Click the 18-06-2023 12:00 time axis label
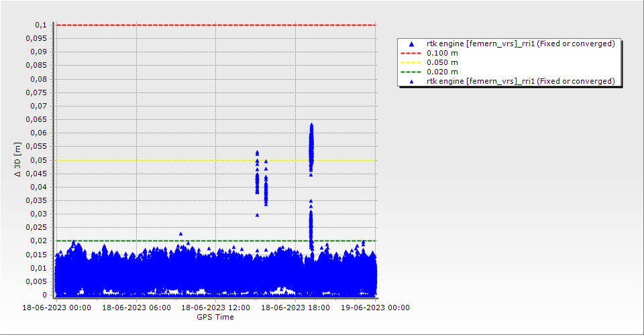Image resolution: width=644 pixels, height=335 pixels. coord(215,308)
